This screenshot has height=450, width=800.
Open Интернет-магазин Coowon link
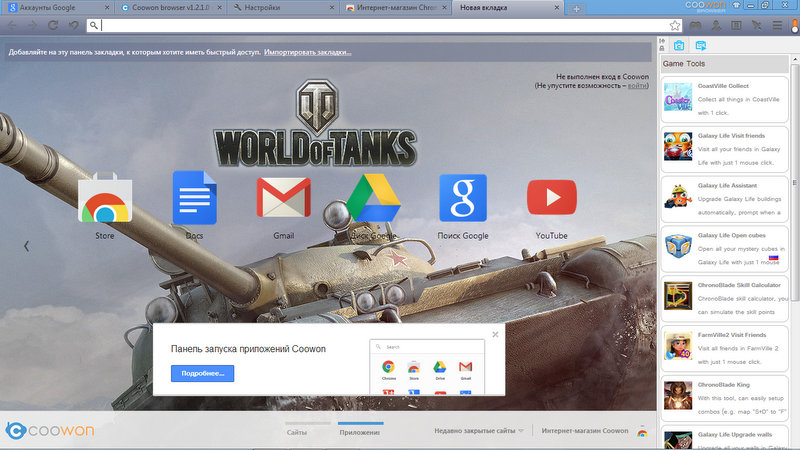pyautogui.click(x=585, y=431)
